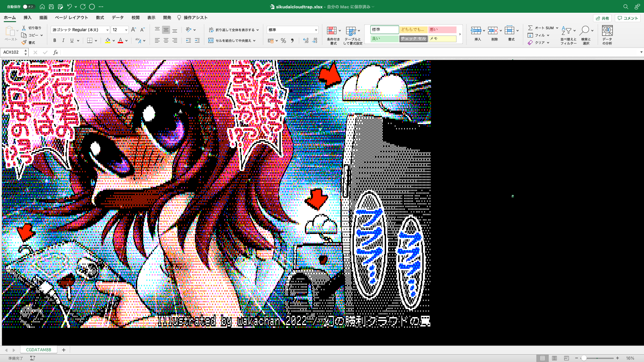Click the comma style icon
644x362 pixels.
coord(292,41)
